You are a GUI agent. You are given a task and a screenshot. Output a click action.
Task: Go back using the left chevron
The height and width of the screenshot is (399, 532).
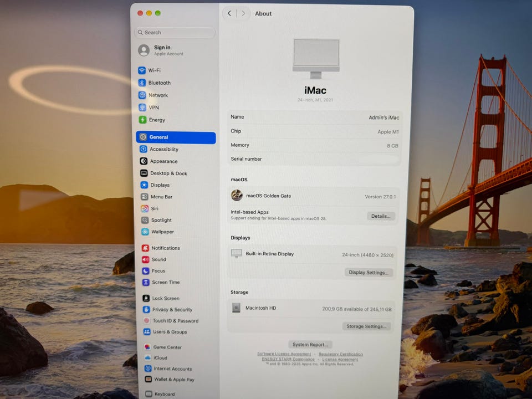229,13
